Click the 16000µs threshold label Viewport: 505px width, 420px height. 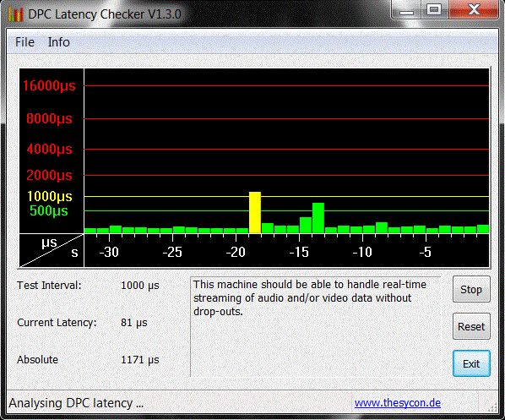coord(49,85)
